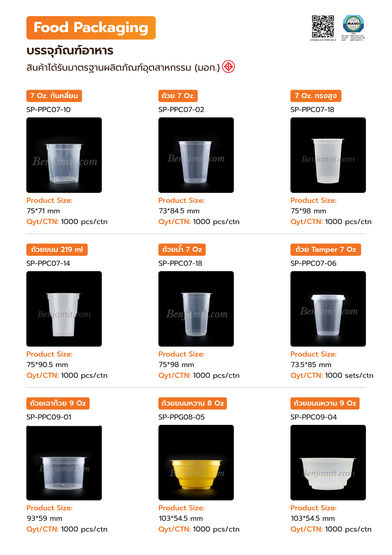Select the 7 Oz. ทรงสูง cup photo
This screenshot has height=555, width=392.
click(x=328, y=155)
